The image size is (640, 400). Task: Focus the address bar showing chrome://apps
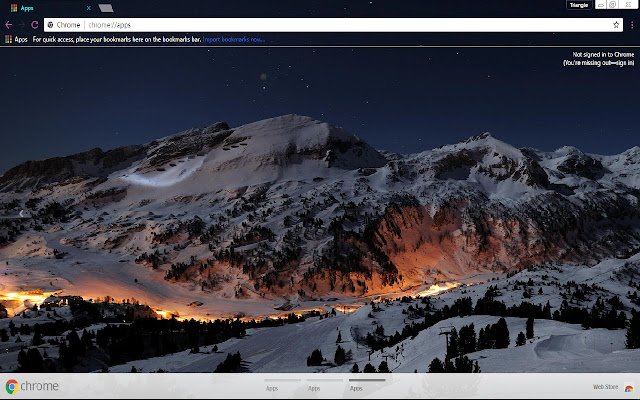pyautogui.click(x=333, y=25)
